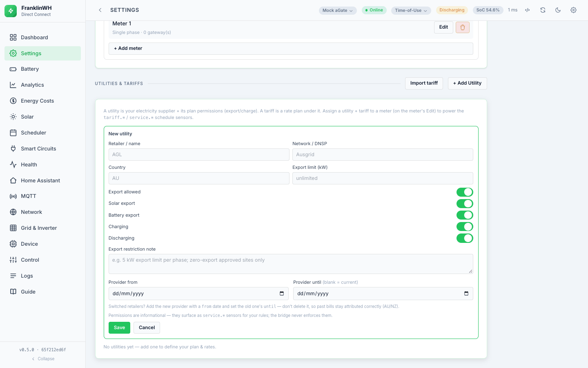Click the refresh icon in the header
The width and height of the screenshot is (588, 368).
point(543,10)
